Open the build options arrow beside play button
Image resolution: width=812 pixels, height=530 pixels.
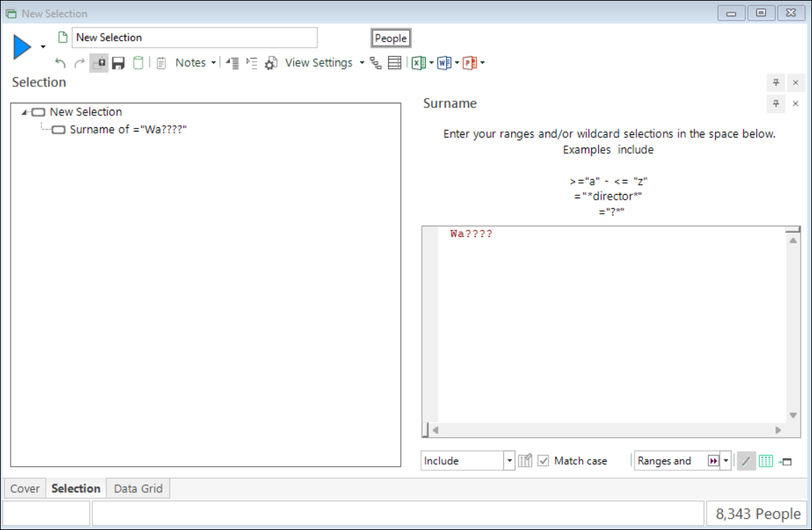(x=43, y=47)
